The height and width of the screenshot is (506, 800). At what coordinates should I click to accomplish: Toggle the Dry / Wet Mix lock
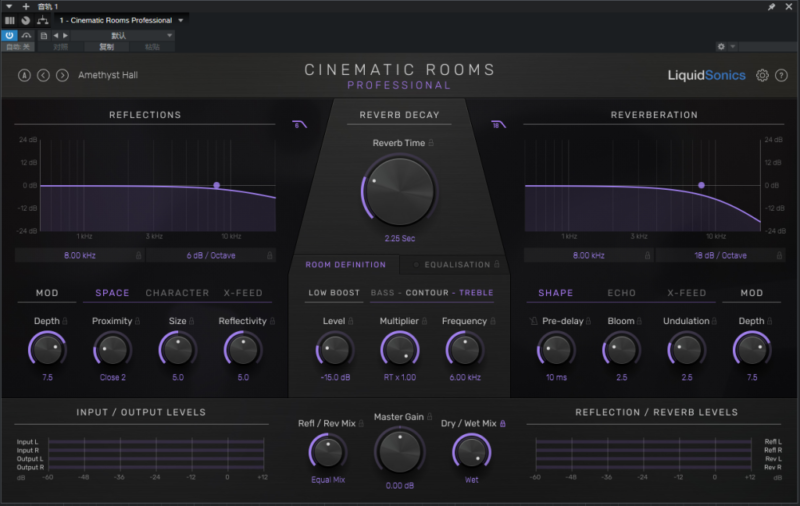503,423
